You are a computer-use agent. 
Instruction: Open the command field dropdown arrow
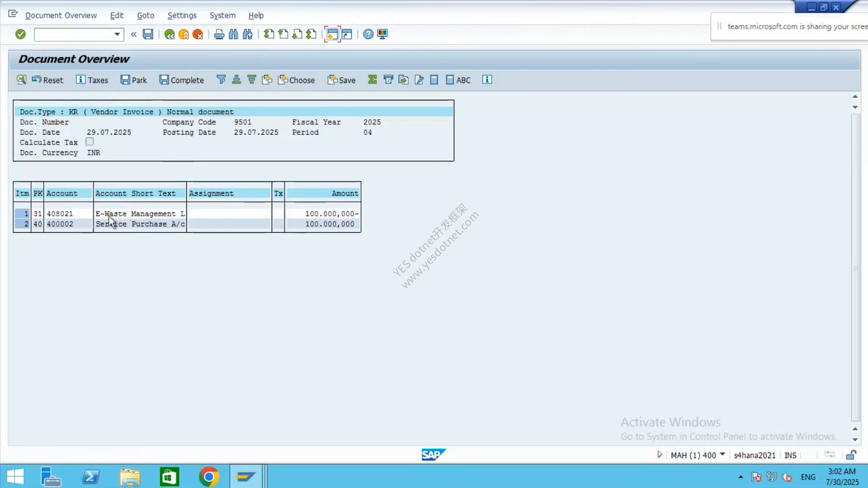click(117, 34)
